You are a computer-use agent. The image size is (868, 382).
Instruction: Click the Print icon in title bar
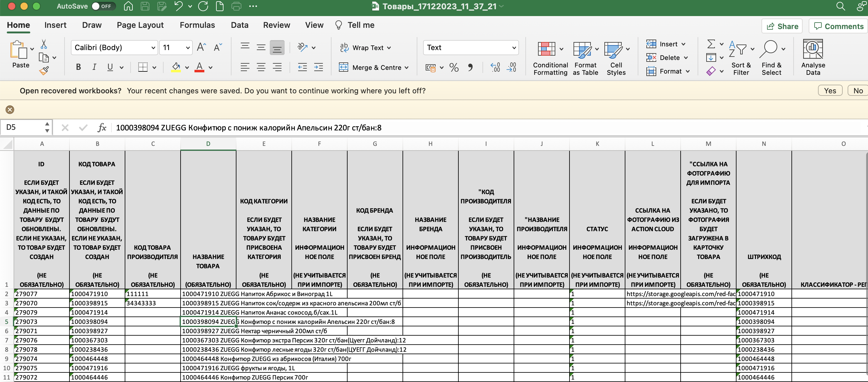236,6
